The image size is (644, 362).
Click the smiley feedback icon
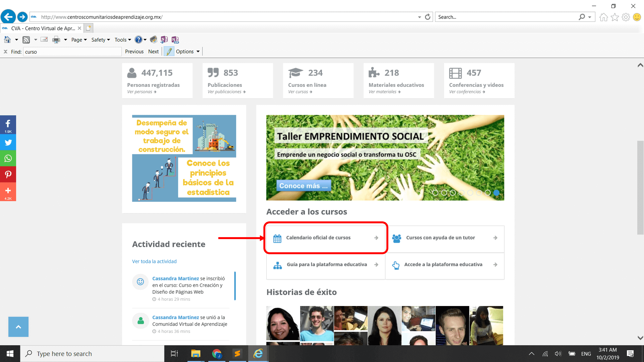point(637,17)
